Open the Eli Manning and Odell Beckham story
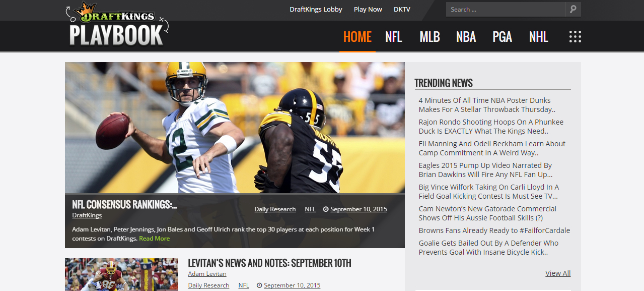 [492, 148]
